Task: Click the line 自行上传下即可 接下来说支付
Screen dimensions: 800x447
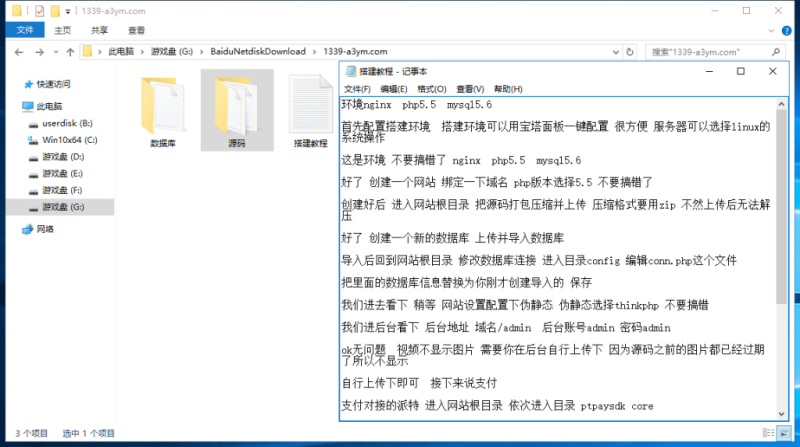Action: click(419, 383)
